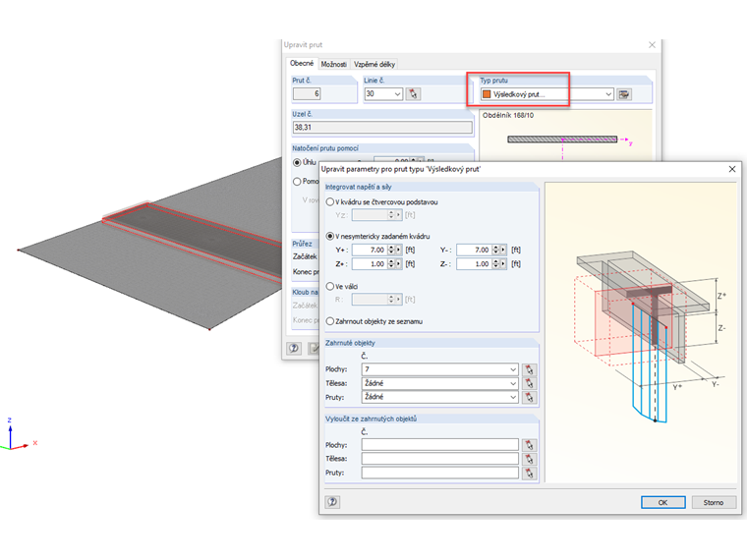Switch to the Obecné tab
This screenshot has height=560, width=747.
tap(302, 63)
